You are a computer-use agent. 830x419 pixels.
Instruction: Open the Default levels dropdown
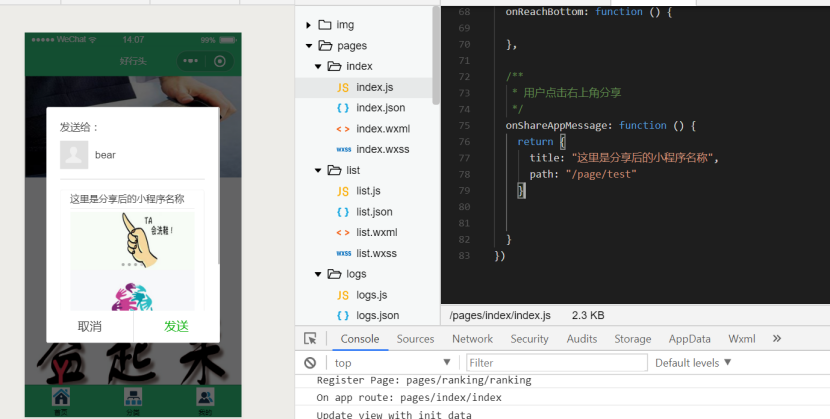[693, 363]
